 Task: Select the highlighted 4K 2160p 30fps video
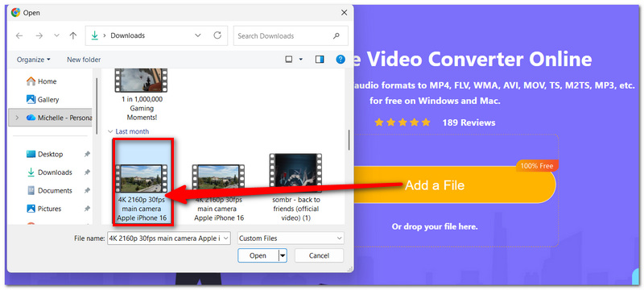142,183
